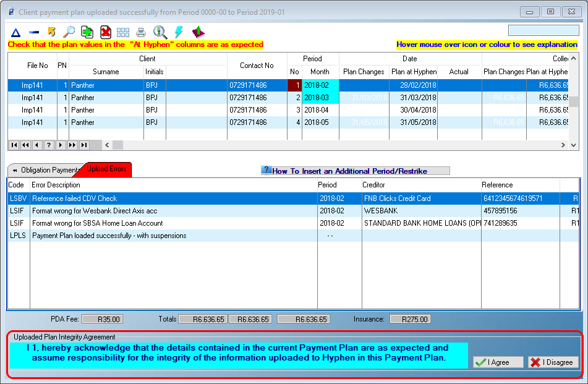
Task: Go to last record in grid navigator
Action: pos(84,145)
